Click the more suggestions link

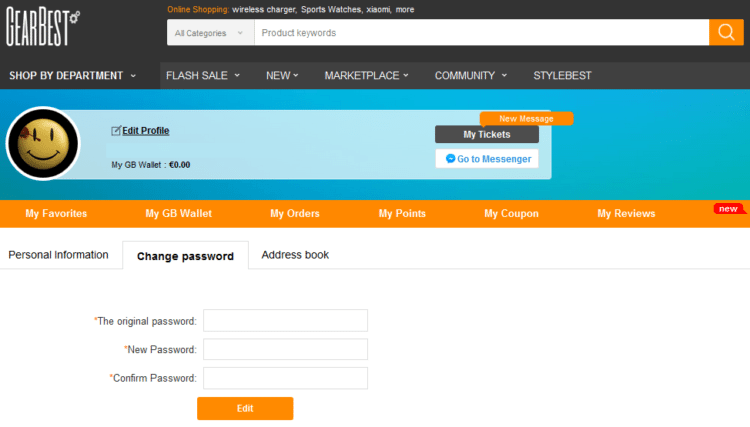[405, 10]
